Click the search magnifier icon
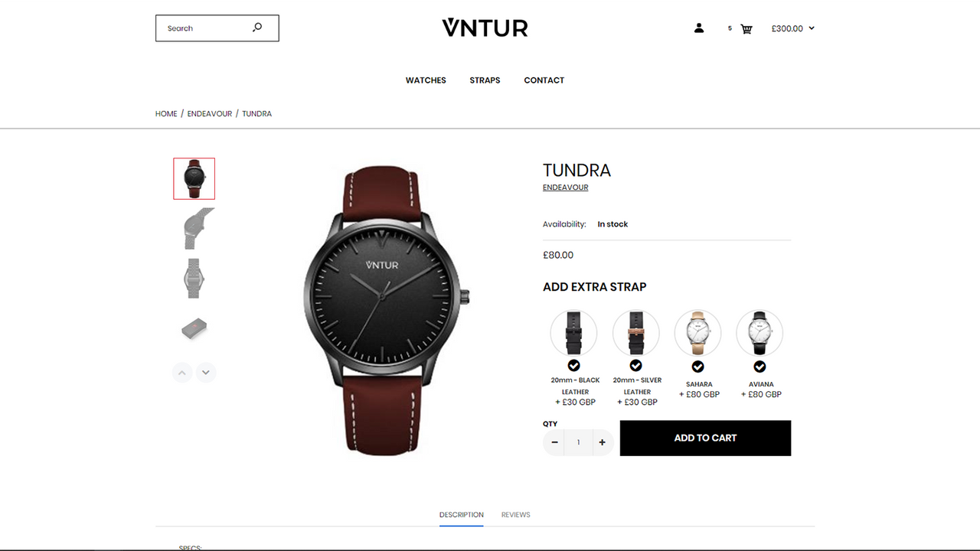The width and height of the screenshot is (980, 551). click(256, 28)
